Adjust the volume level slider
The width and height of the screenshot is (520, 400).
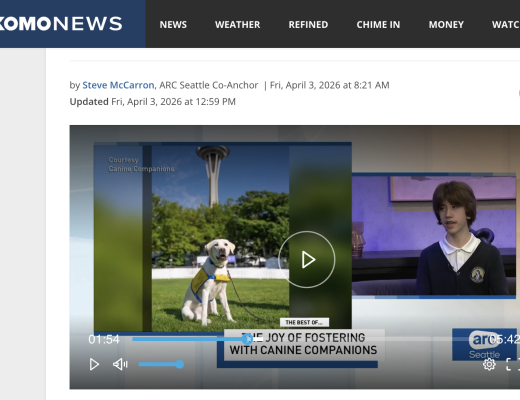[161, 364]
